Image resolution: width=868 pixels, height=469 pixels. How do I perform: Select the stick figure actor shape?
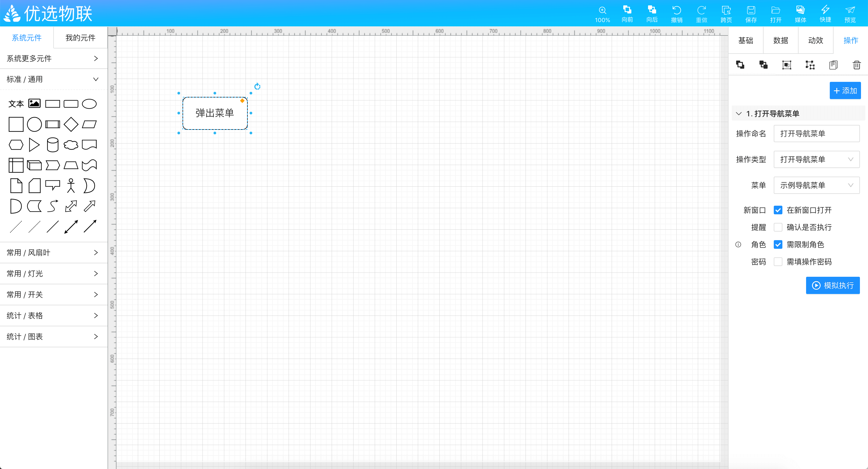click(x=71, y=186)
